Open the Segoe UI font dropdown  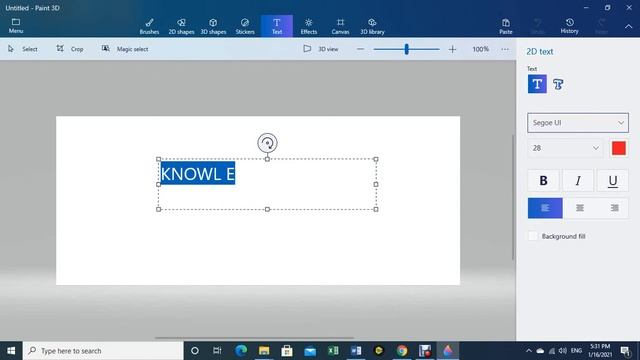(578, 123)
